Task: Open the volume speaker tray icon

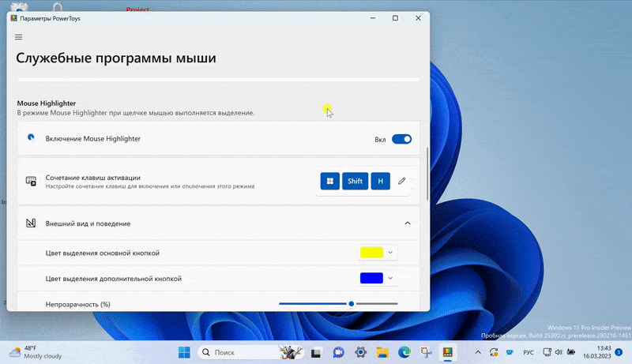Action: pos(559,352)
